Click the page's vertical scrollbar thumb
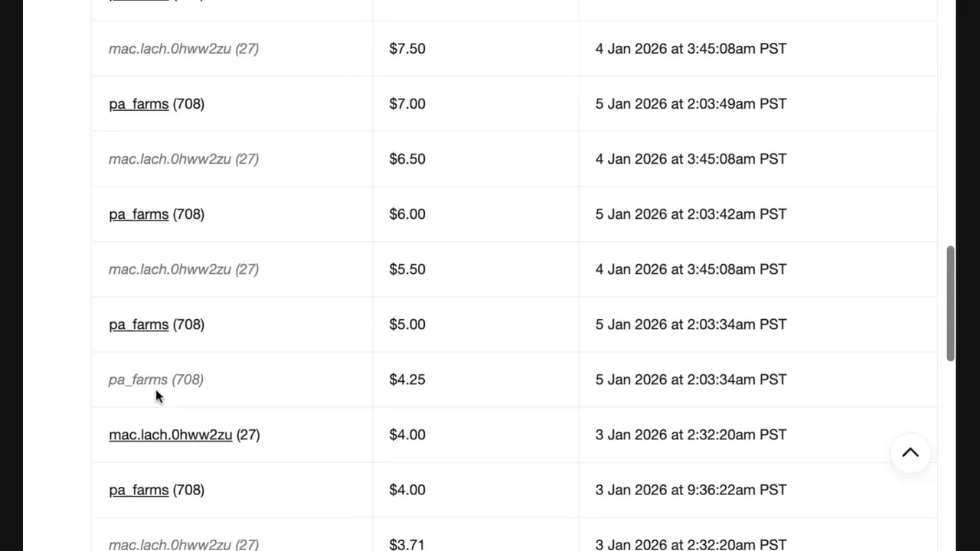 (x=950, y=303)
